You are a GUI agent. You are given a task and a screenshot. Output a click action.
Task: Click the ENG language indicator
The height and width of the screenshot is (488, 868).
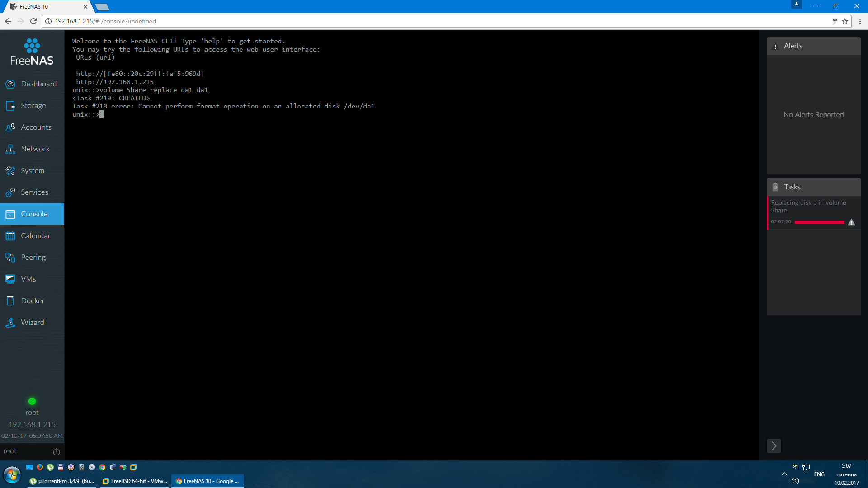(819, 474)
